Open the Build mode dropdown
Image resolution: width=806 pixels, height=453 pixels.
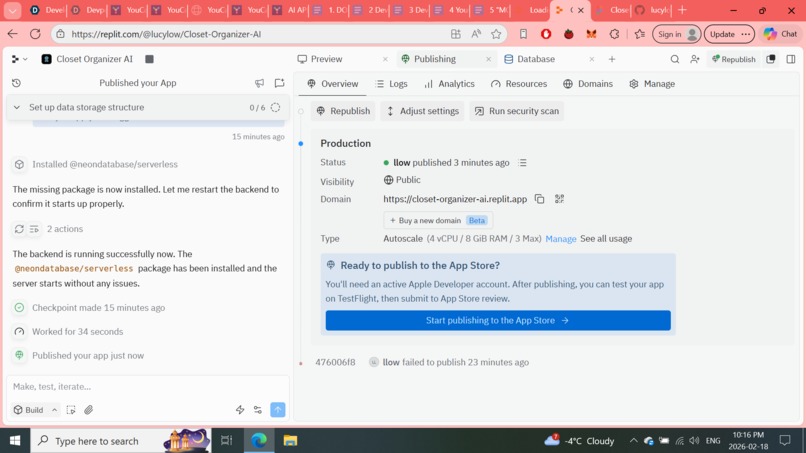(35, 410)
